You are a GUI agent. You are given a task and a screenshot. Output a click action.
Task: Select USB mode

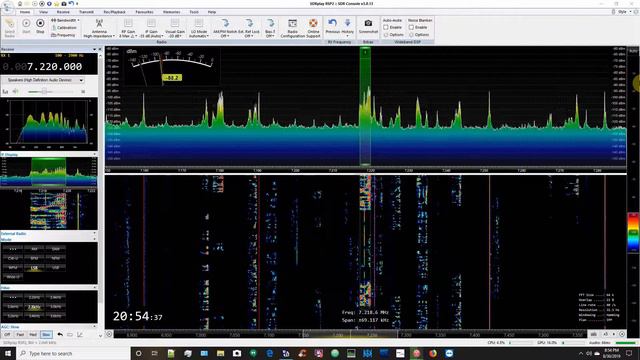(x=55, y=268)
